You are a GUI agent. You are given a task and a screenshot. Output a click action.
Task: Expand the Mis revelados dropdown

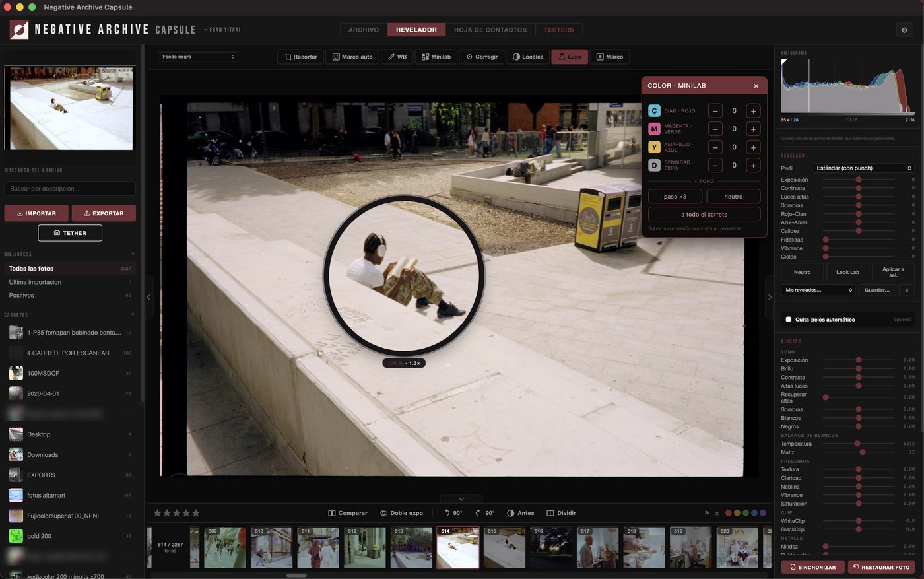[x=818, y=290]
